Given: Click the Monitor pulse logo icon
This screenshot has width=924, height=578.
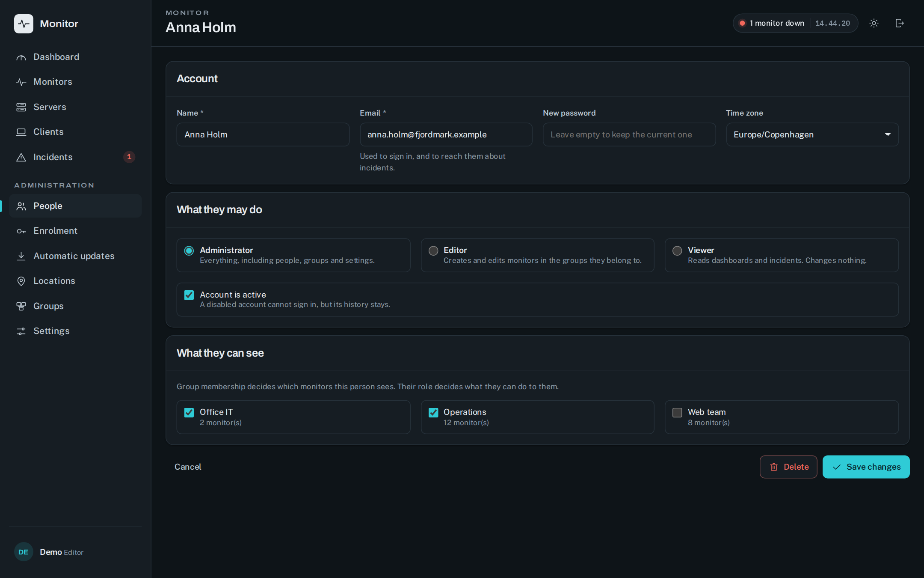Looking at the screenshot, I should click(24, 24).
